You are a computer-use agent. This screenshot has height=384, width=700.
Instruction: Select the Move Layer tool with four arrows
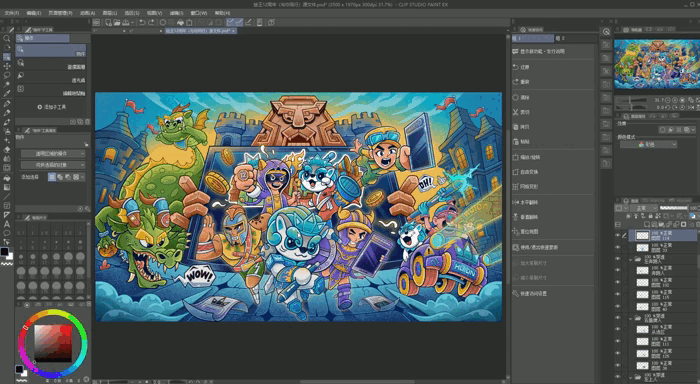click(x=7, y=66)
